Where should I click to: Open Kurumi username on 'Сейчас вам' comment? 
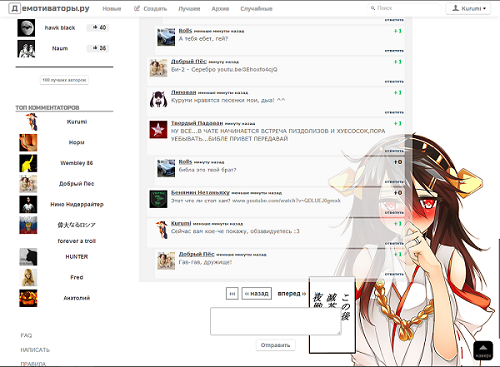(x=181, y=223)
